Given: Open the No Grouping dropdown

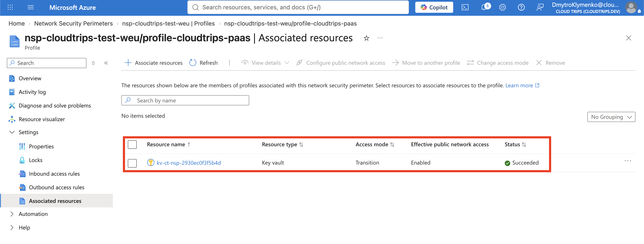Looking at the screenshot, I should click(x=611, y=117).
